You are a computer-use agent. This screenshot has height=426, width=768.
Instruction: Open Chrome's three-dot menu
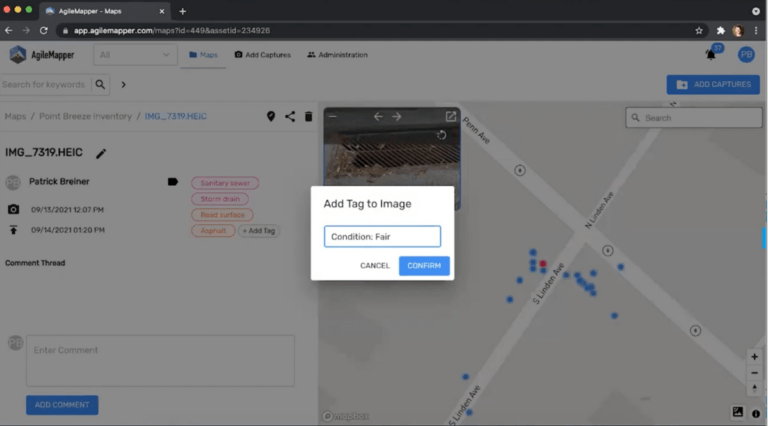(x=756, y=30)
